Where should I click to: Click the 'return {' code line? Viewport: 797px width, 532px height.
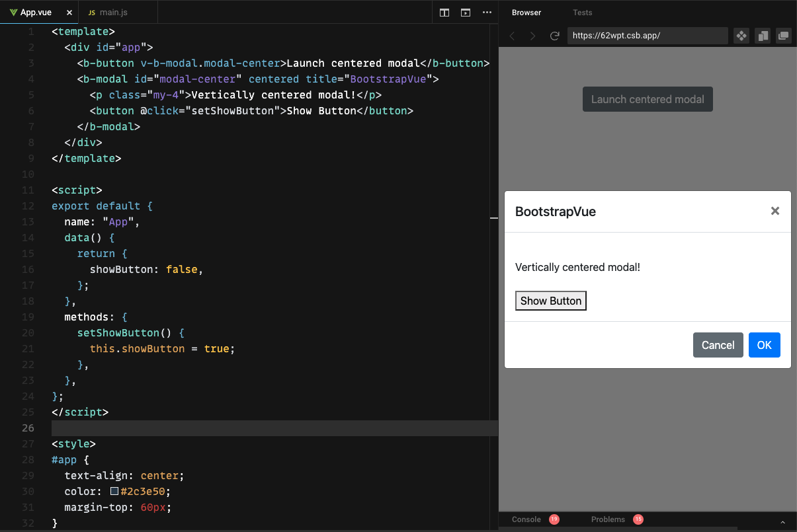click(103, 254)
